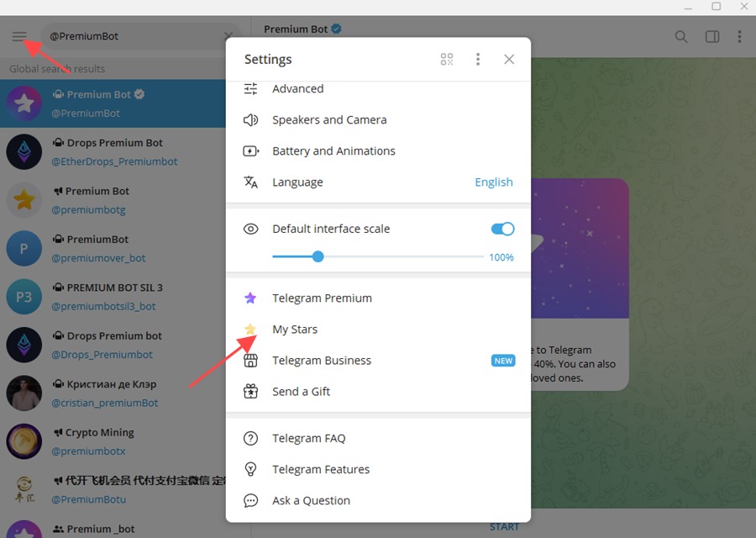Open Telegram Premium
This screenshot has width=756, height=538.
pyautogui.click(x=378, y=298)
